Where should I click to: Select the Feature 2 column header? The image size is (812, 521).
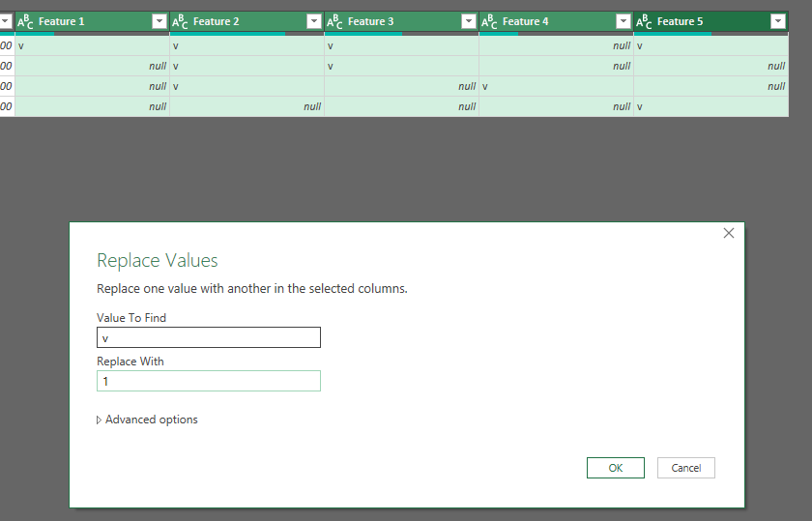coord(247,22)
